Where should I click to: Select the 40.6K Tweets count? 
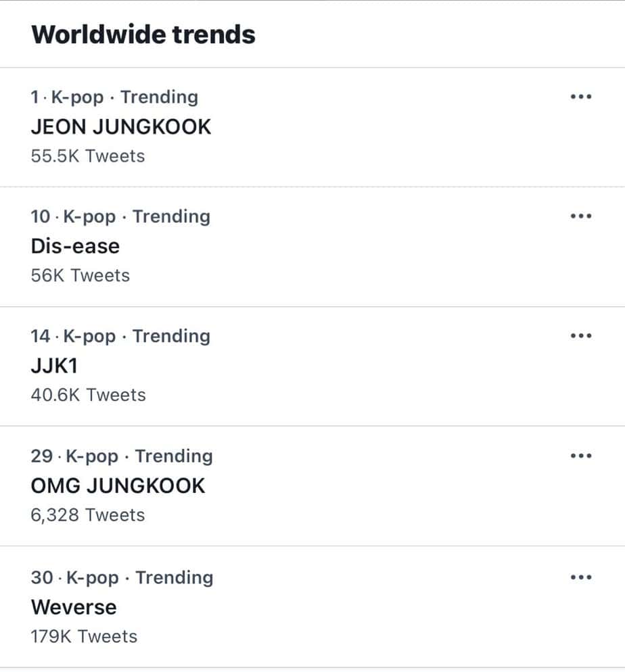click(x=88, y=395)
